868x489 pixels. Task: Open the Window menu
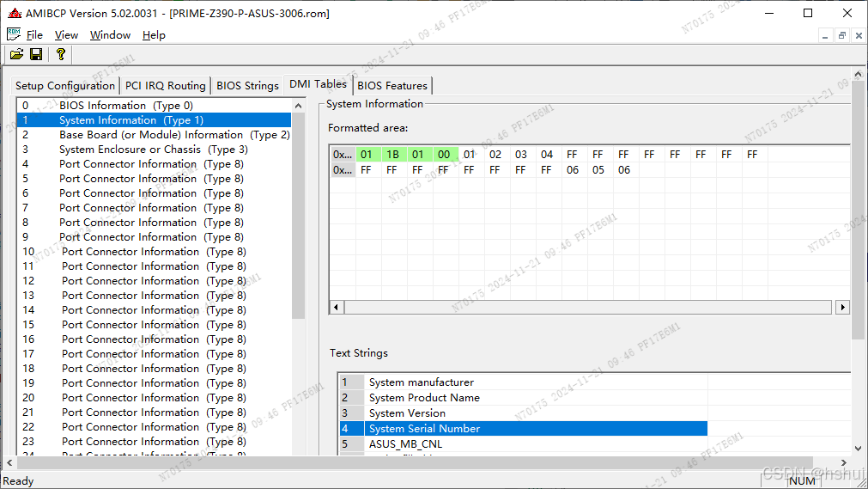click(x=110, y=35)
